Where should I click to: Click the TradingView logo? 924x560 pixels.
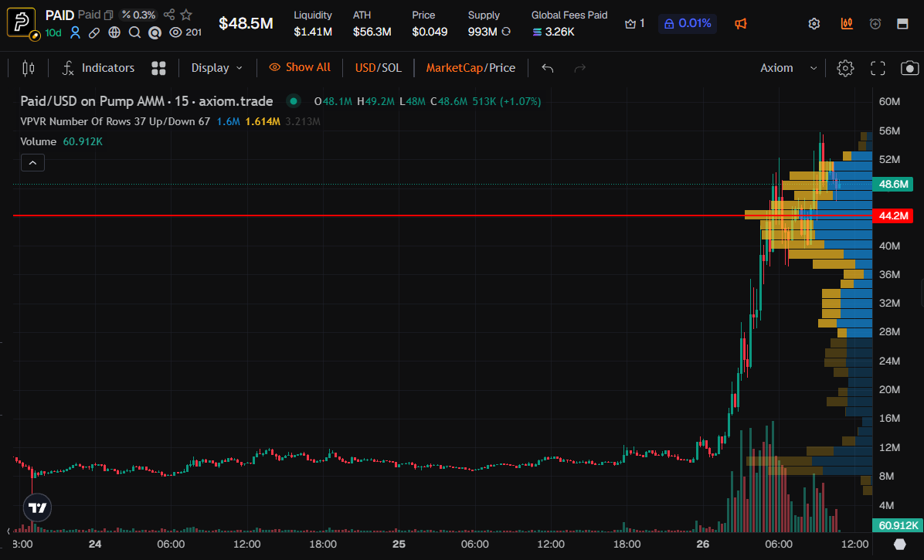[37, 507]
